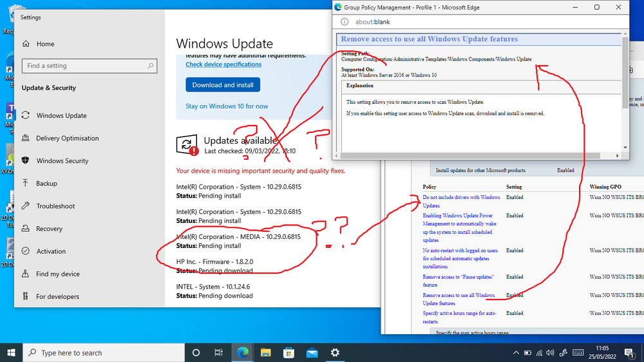Image resolution: width=644 pixels, height=362 pixels.
Task: Click Download and install button
Action: pos(223,84)
